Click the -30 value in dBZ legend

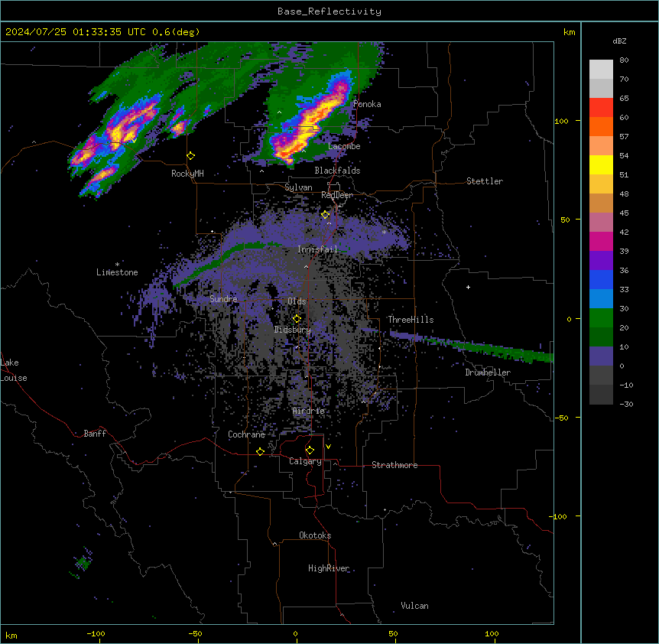pos(626,405)
